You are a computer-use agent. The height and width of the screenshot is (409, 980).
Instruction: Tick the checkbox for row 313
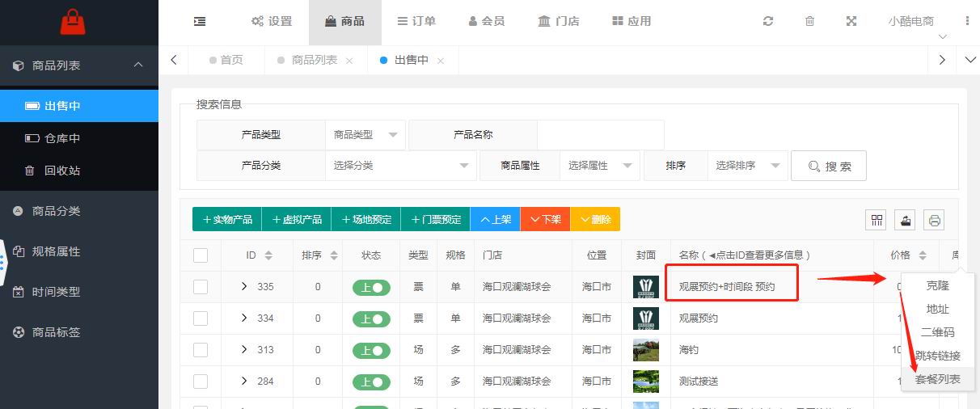point(201,350)
